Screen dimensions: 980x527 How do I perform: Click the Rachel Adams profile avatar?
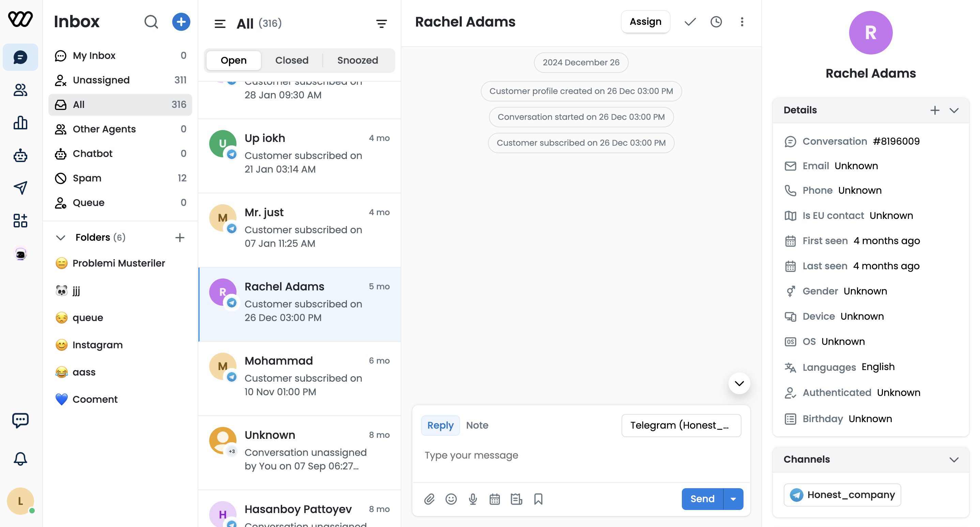870,33
